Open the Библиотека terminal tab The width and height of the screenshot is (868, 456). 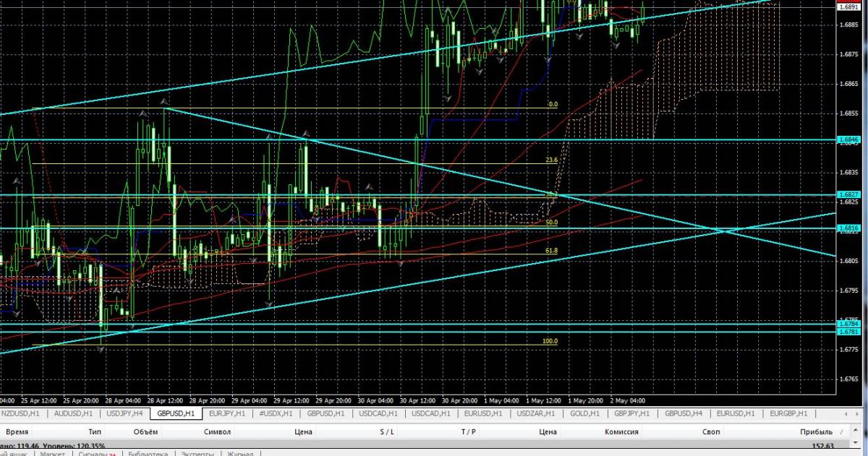(x=148, y=453)
